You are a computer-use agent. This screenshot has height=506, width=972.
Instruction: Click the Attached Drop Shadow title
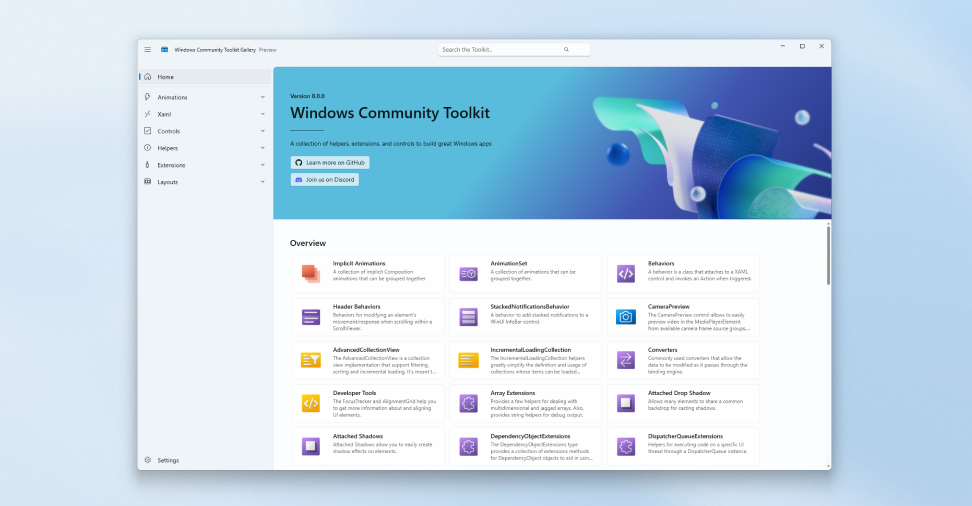[679, 393]
